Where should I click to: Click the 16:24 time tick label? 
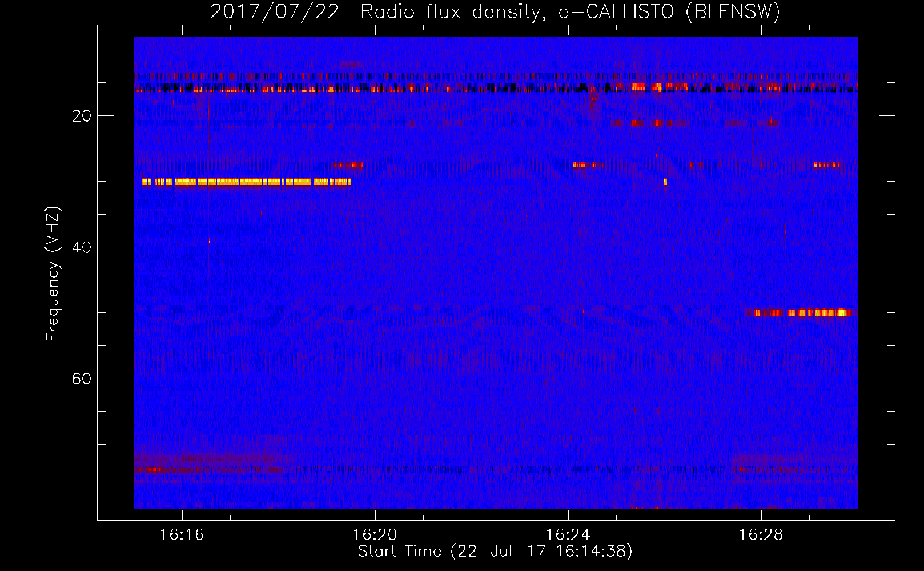(568, 535)
